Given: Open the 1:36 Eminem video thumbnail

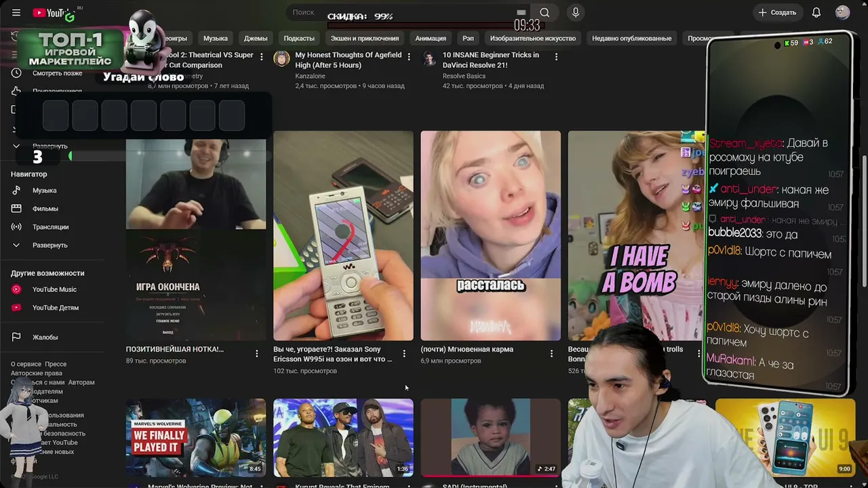Looking at the screenshot, I should click(x=343, y=438).
